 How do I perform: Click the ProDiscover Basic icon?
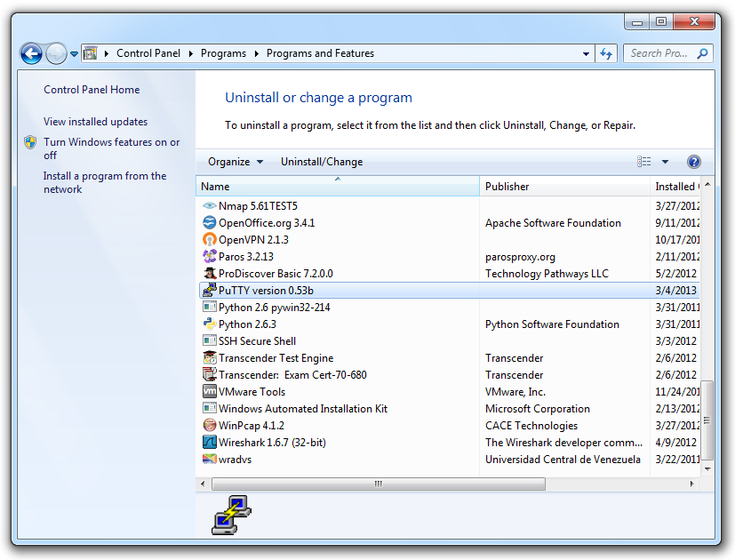click(209, 273)
